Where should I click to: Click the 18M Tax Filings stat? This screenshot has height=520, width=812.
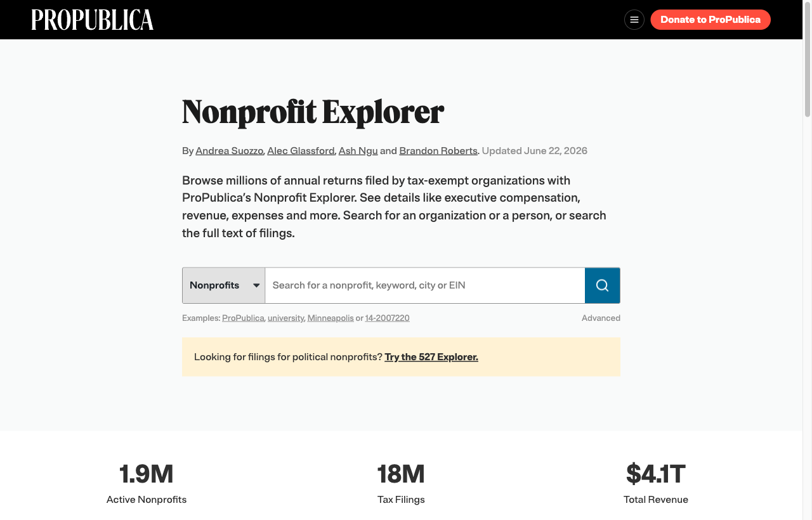point(401,484)
